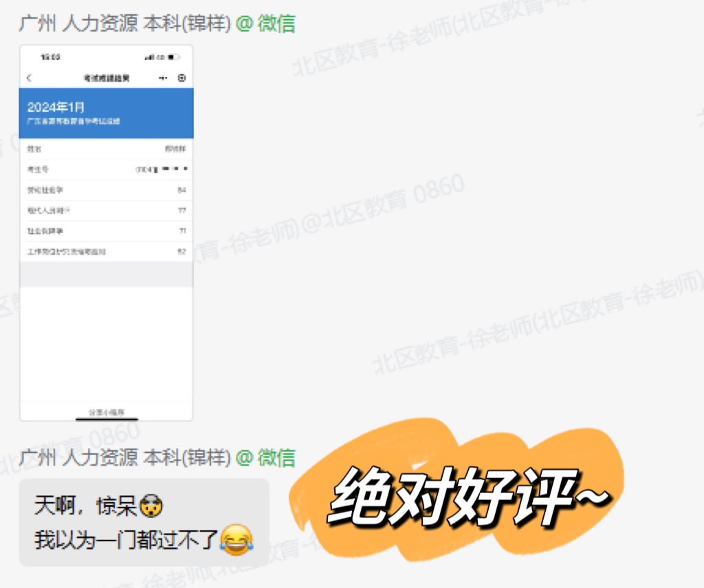The width and height of the screenshot is (704, 588).
Task: Click the 考生号 row in the results list
Action: (107, 169)
